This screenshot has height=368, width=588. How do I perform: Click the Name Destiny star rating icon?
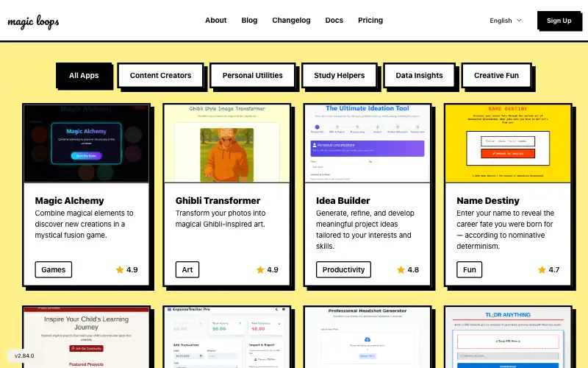pos(542,269)
